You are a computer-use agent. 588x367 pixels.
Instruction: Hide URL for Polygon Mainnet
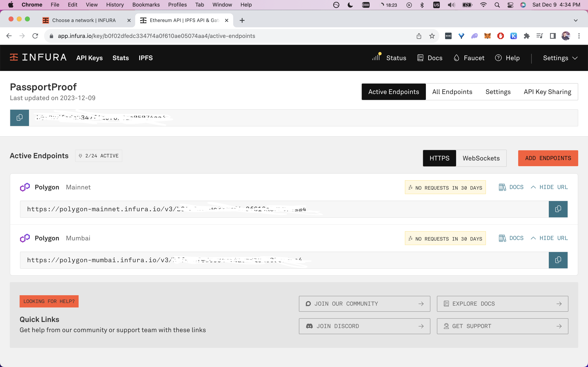click(549, 187)
